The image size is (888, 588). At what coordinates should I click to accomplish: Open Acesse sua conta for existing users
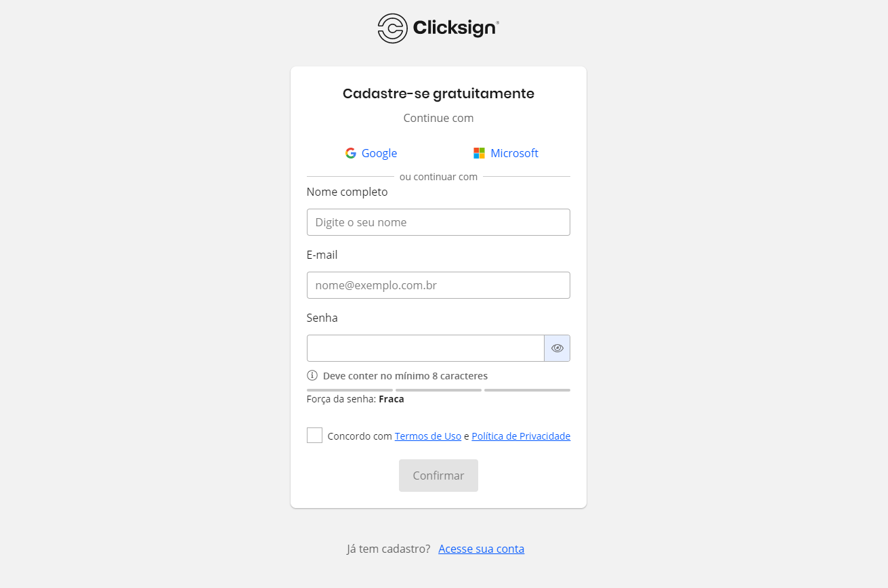point(481,548)
